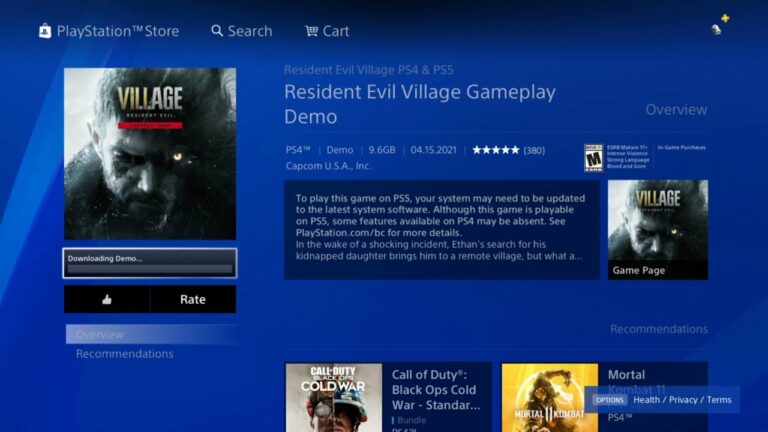Open the Cart icon
Screen dimensions: 768x432
(312, 31)
